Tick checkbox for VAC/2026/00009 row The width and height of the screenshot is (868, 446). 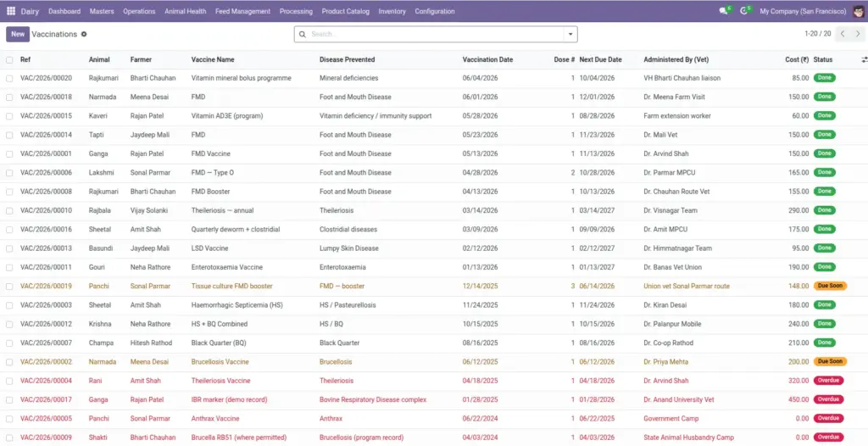point(9,438)
